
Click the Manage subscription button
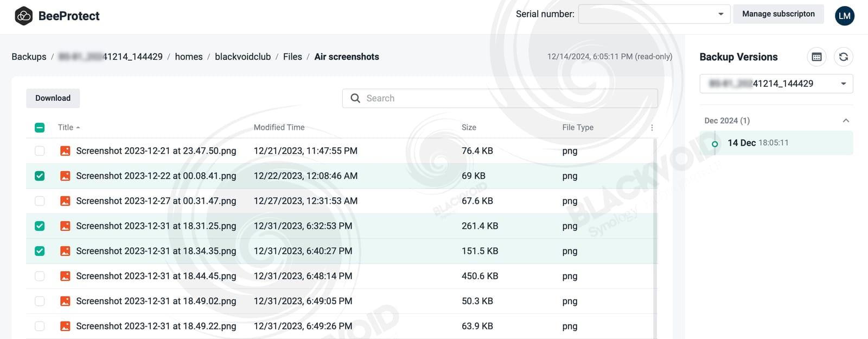pos(778,14)
